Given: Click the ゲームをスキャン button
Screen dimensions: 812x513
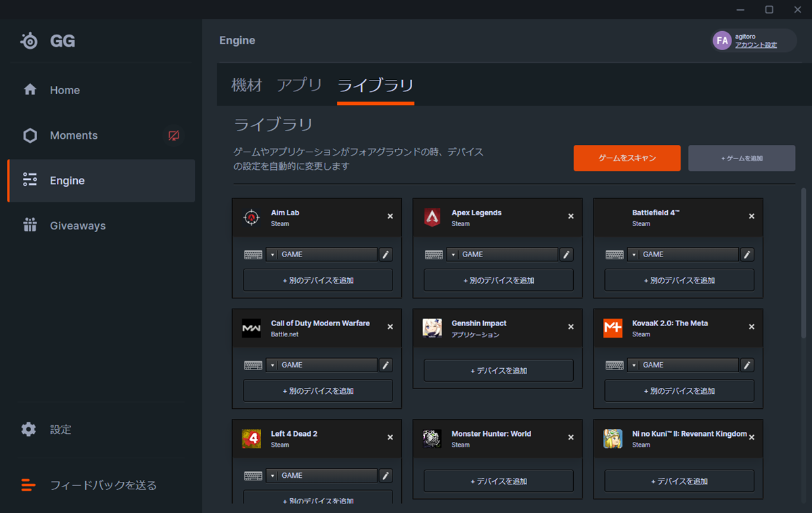Looking at the screenshot, I should (627, 158).
